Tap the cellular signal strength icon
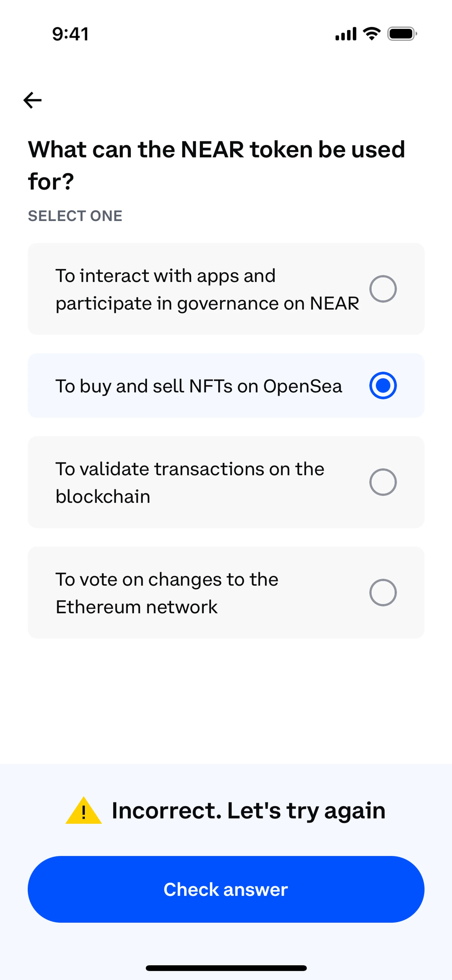 point(345,34)
